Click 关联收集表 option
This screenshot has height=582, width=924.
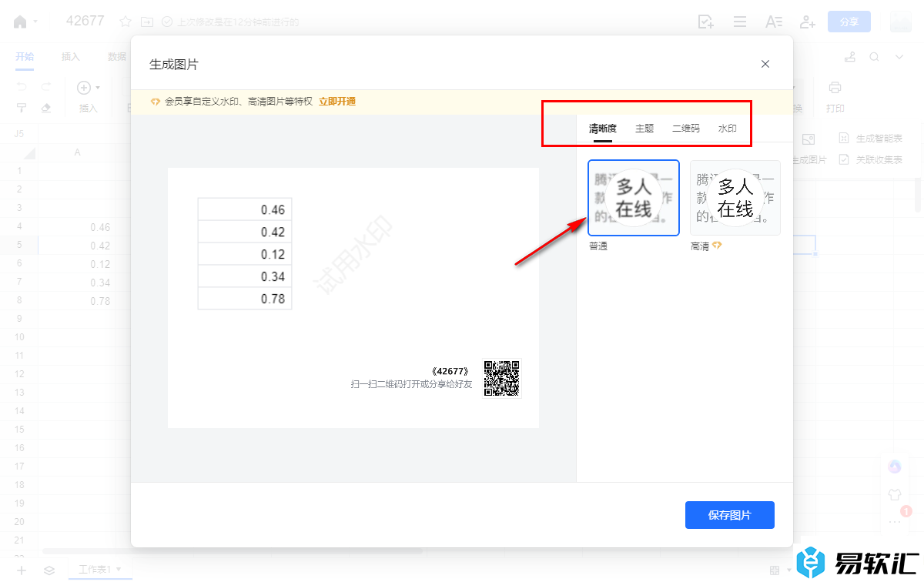click(x=870, y=159)
